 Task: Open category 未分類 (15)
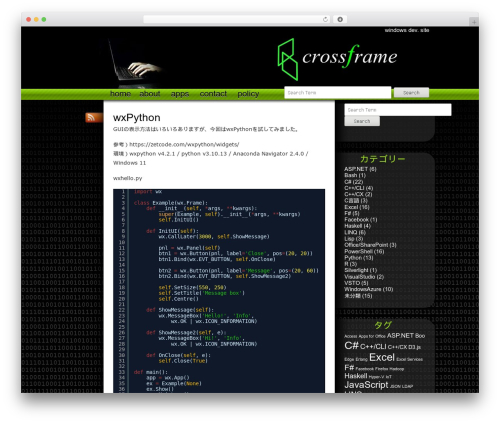[358, 296]
